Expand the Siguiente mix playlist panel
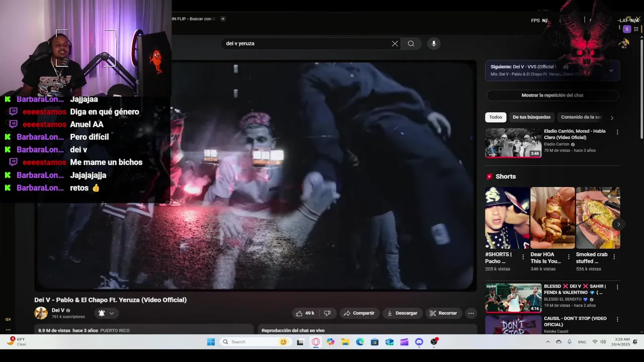The image size is (644, 362). [611, 70]
